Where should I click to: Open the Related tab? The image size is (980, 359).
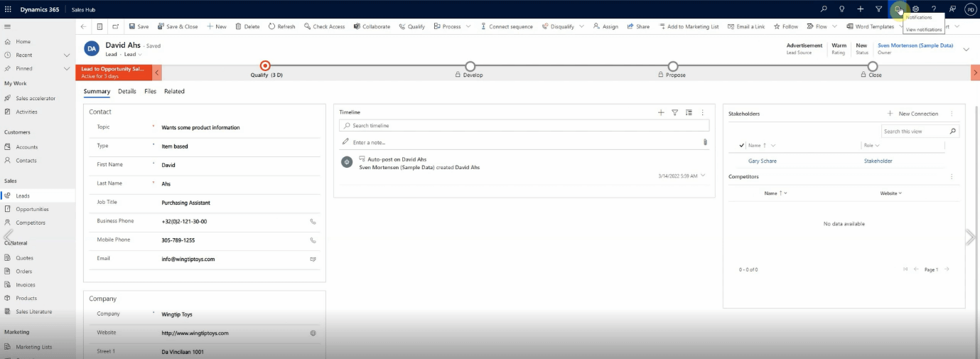pos(174,91)
